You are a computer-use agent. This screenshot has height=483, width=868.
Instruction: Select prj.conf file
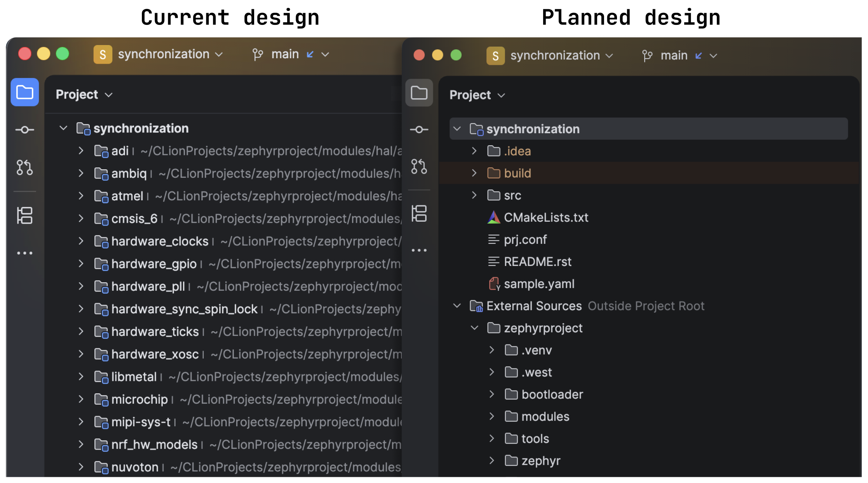click(525, 240)
